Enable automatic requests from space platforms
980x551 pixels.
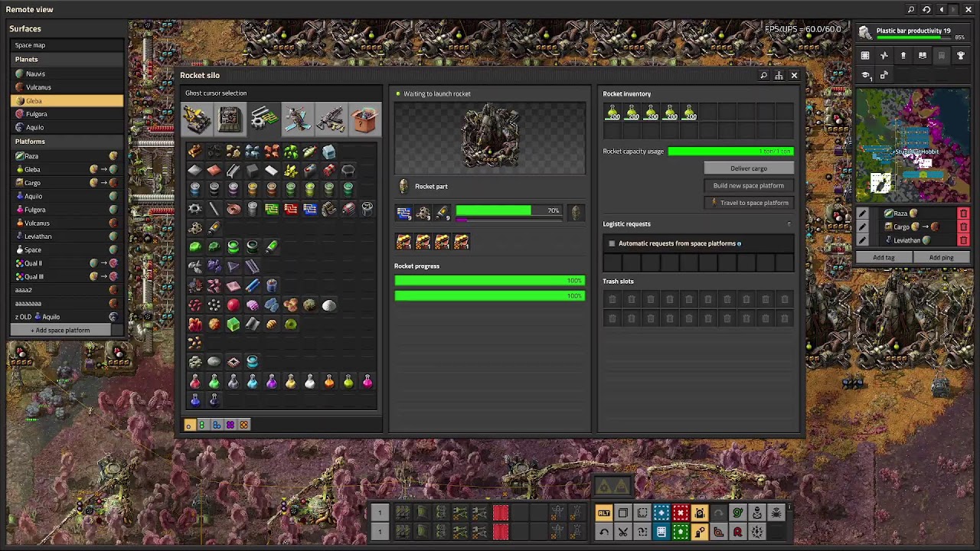coord(612,243)
